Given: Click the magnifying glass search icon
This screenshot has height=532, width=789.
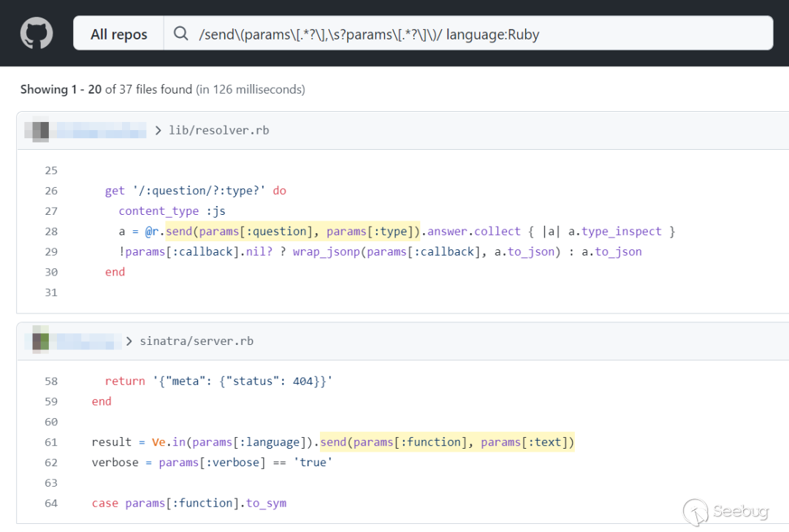Looking at the screenshot, I should 180,34.
